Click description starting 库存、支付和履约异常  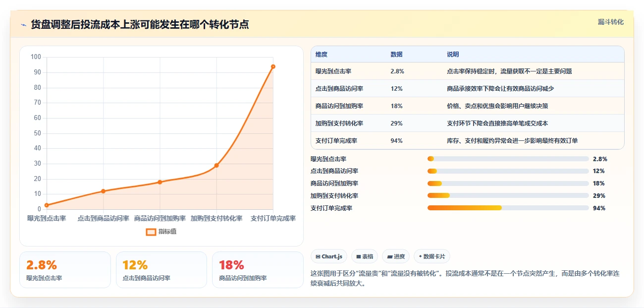tap(512, 141)
